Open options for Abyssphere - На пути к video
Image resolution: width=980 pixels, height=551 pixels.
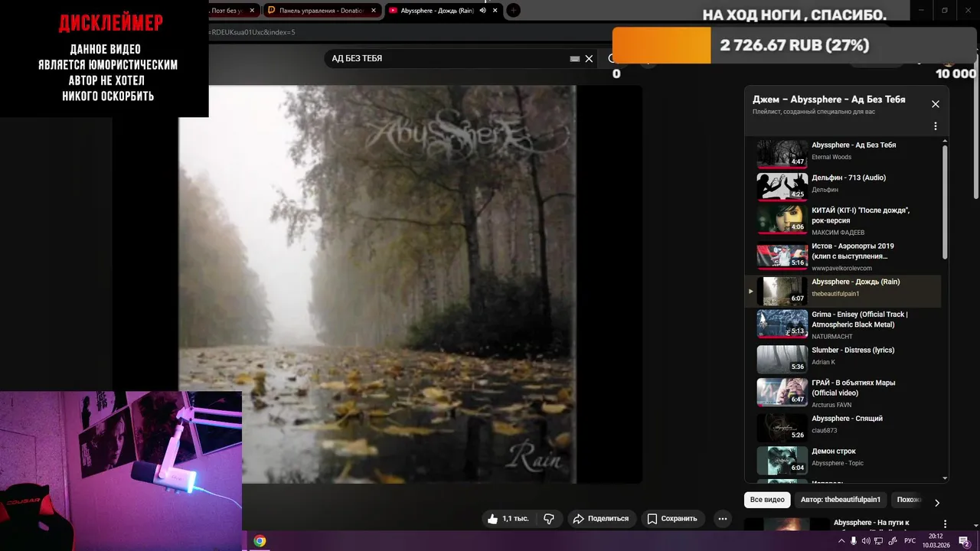click(945, 524)
